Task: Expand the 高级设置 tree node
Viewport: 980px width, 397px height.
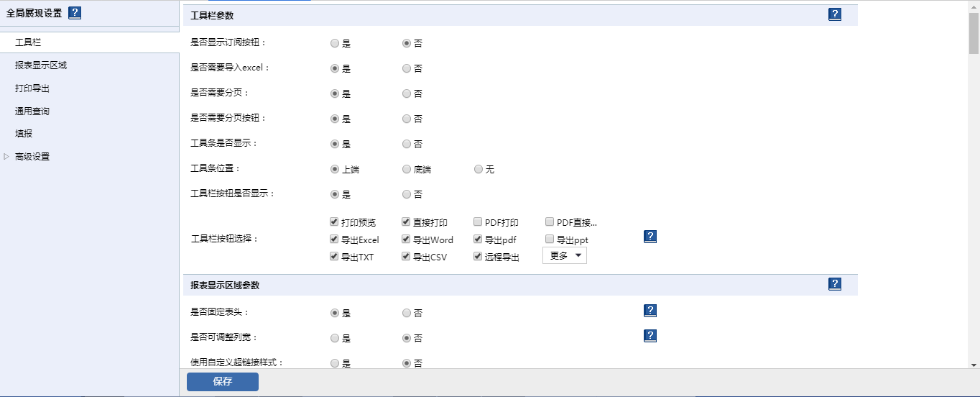Action: pos(7,157)
